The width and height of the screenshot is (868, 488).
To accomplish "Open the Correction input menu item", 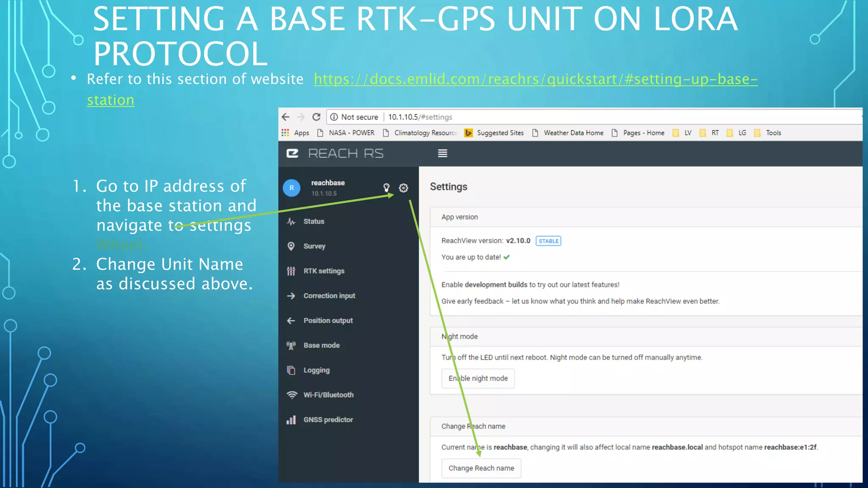I will (x=329, y=296).
